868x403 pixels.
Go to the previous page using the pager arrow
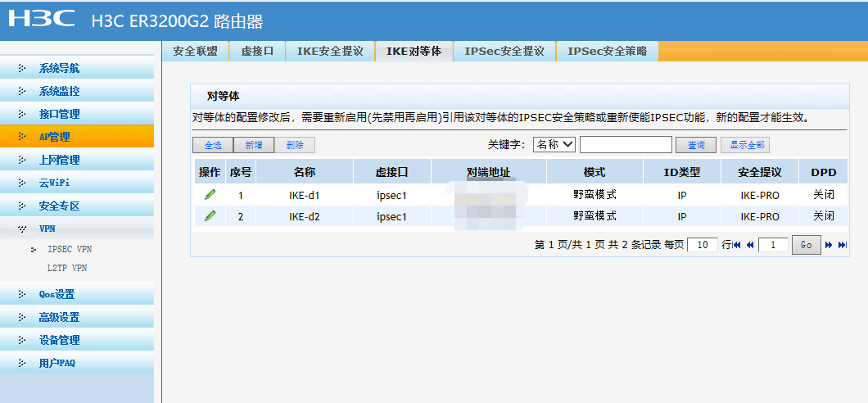[750, 245]
